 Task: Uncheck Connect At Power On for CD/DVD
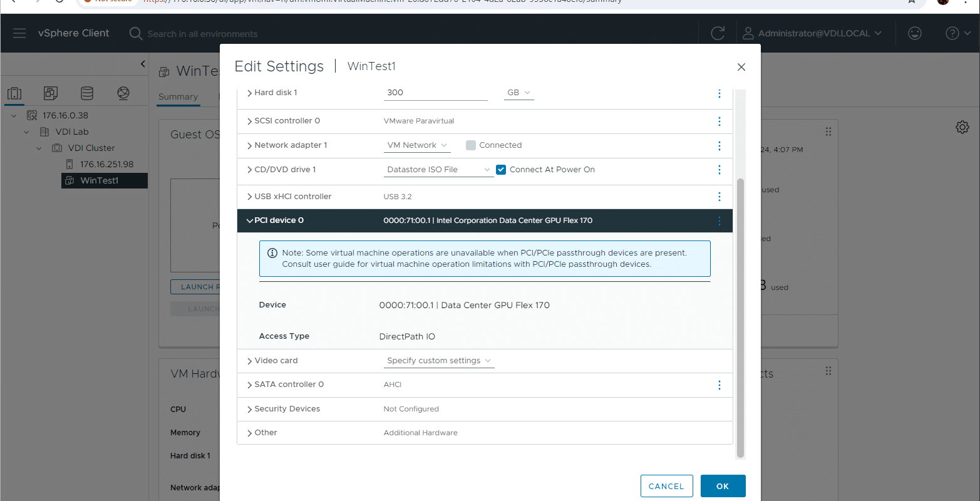pos(501,170)
